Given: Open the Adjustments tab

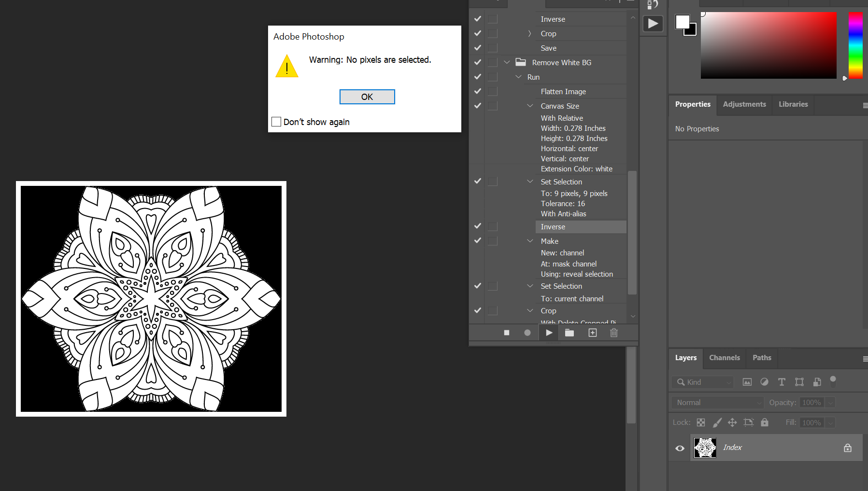Looking at the screenshot, I should (x=744, y=104).
